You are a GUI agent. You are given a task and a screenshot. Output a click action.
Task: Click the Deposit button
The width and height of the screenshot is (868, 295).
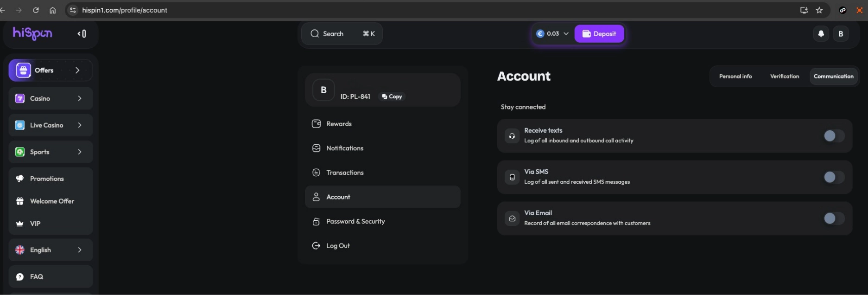(599, 33)
